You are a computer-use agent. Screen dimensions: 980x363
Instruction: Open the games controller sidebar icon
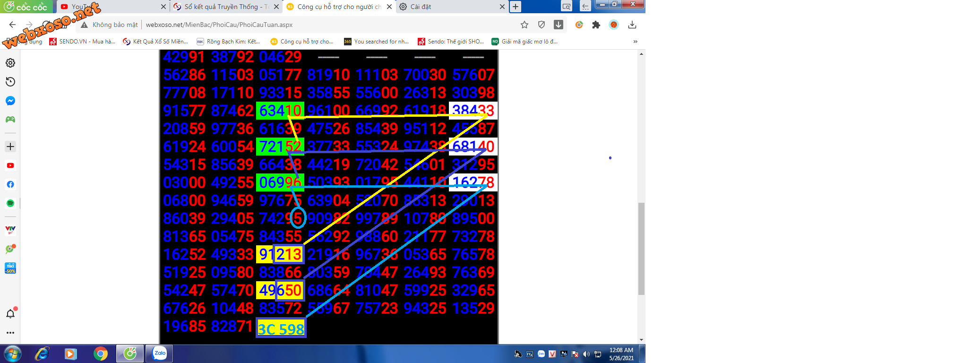coord(10,120)
